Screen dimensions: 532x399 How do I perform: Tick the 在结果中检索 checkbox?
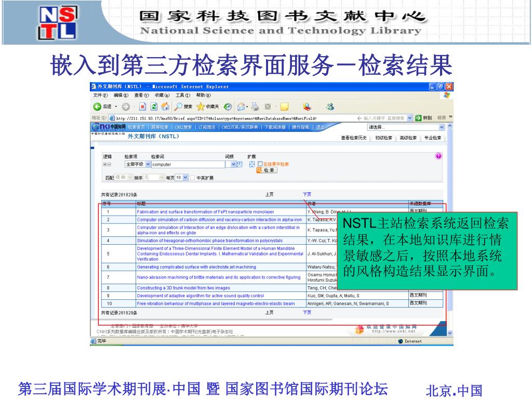coord(260,164)
